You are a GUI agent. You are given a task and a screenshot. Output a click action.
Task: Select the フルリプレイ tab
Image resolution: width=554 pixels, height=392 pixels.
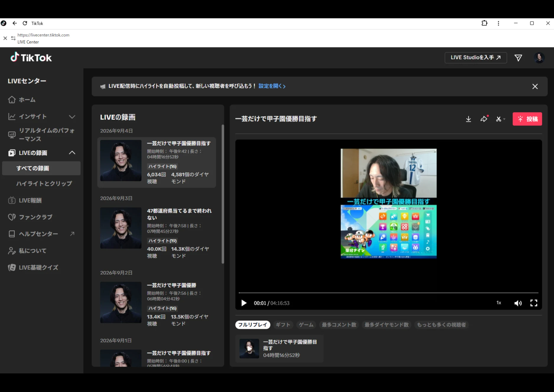pos(253,325)
